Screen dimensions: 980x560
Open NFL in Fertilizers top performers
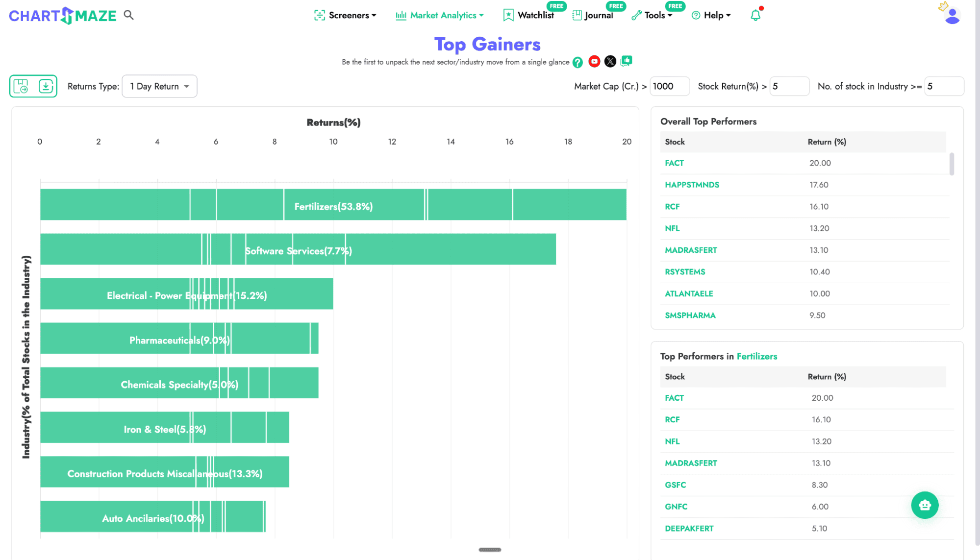672,441
